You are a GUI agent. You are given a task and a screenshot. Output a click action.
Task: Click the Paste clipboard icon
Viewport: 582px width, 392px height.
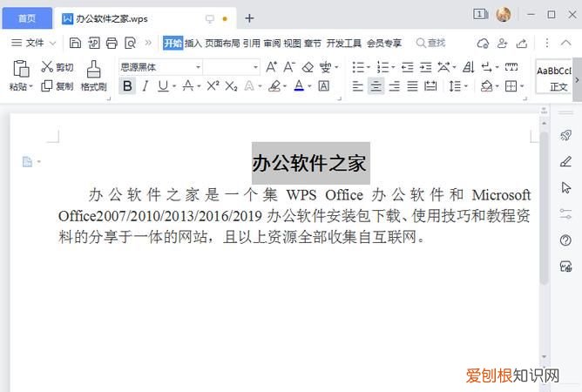click(x=21, y=69)
